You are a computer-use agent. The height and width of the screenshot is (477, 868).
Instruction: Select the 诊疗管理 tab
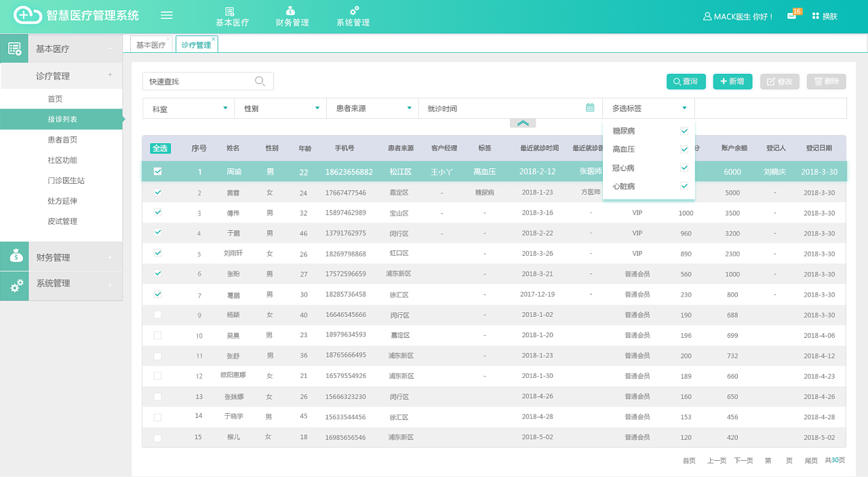click(197, 43)
